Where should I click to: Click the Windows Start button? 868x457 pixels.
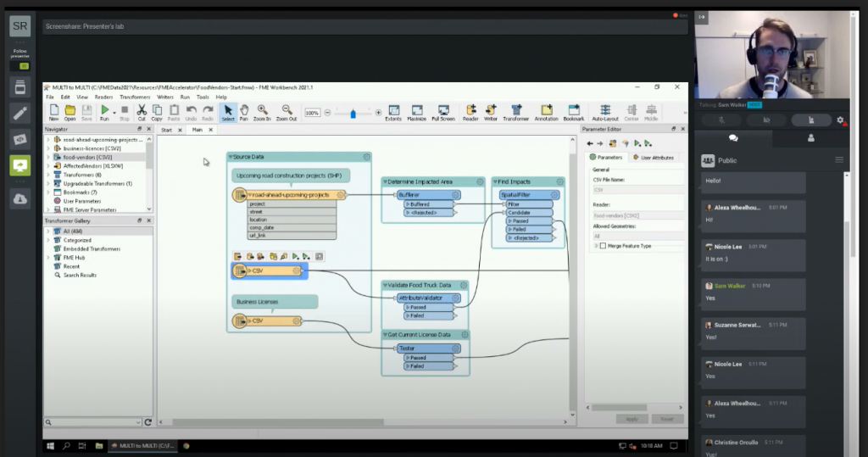[x=50, y=445]
